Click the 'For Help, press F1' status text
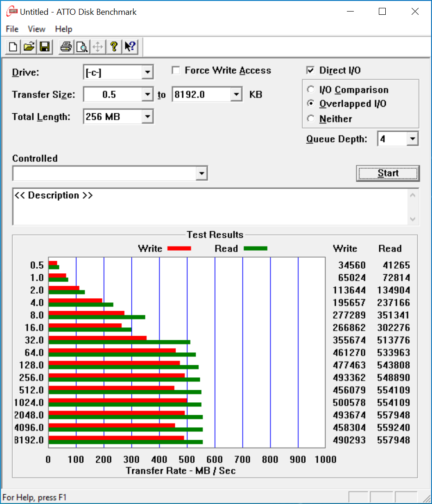The width and height of the screenshot is (432, 504). (34, 497)
